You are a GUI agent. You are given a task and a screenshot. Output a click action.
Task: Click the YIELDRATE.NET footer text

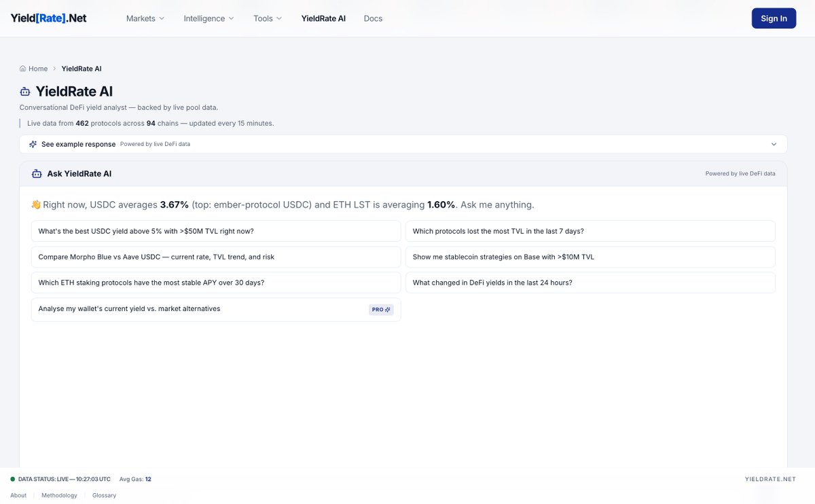pyautogui.click(x=770, y=480)
